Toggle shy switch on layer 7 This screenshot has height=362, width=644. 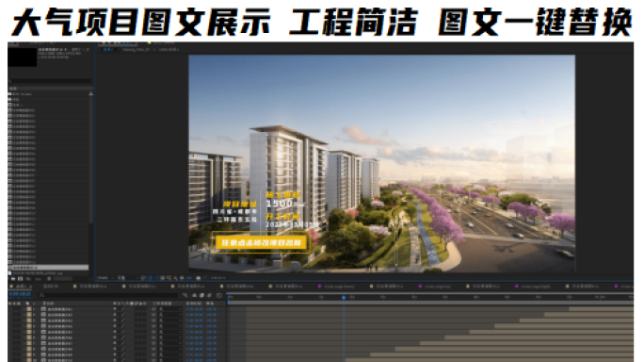(x=115, y=343)
